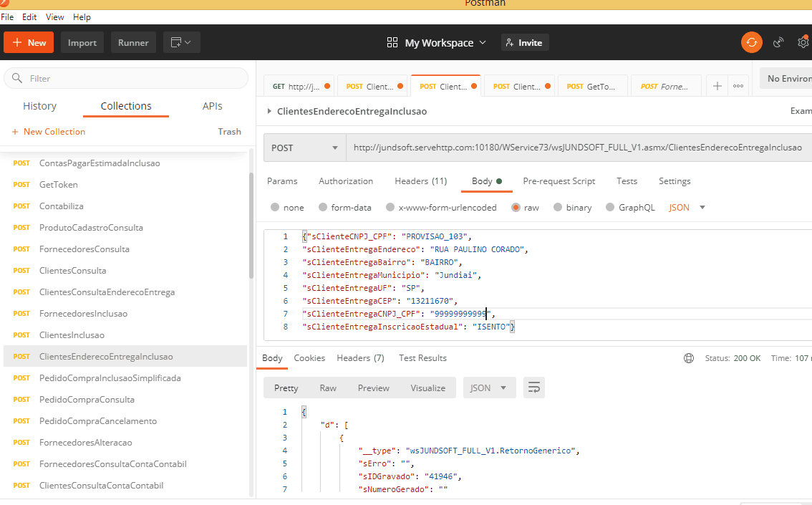Viewport: 812px width, 505px height.
Task: Click the globe network icon near Status
Action: tap(689, 358)
